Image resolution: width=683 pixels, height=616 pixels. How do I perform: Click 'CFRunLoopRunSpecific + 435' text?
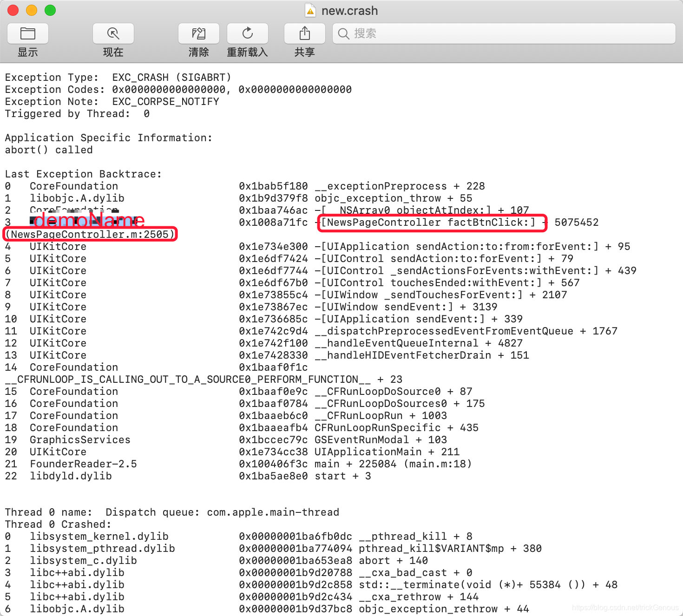(397, 427)
